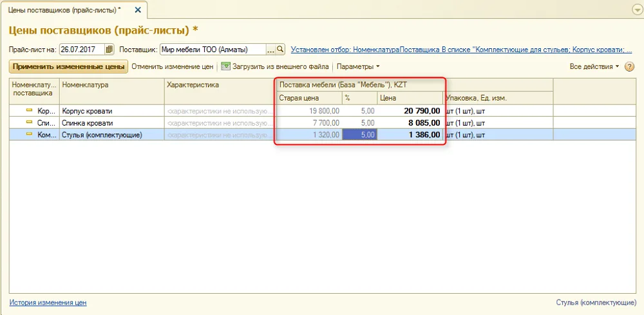The image size is (644, 315).
Task: Click the Кор... supplier nomenclature cell
Action: tap(35, 111)
